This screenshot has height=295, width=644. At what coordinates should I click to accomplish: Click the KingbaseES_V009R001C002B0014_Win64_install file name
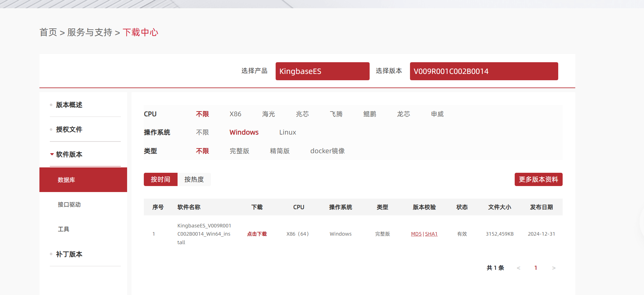pyautogui.click(x=204, y=234)
